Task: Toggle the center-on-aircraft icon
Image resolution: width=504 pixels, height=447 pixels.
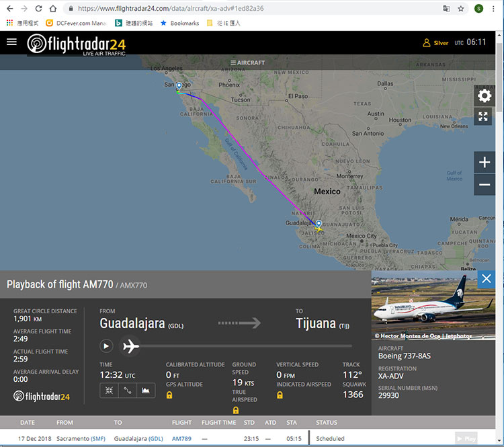Action: (x=109, y=391)
